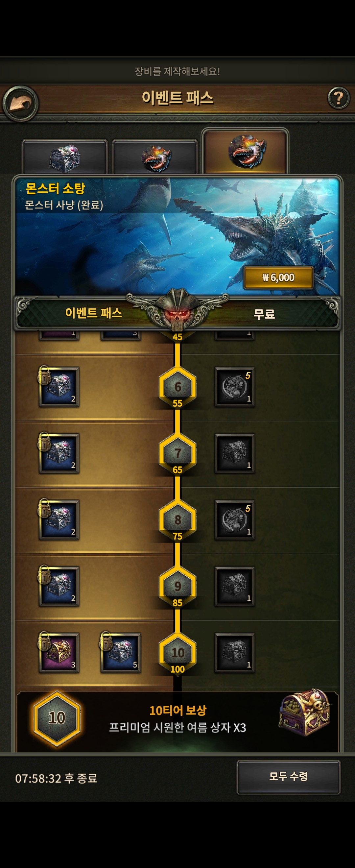Select the free chest reward at tier 7
355x868 pixels.
point(235,453)
